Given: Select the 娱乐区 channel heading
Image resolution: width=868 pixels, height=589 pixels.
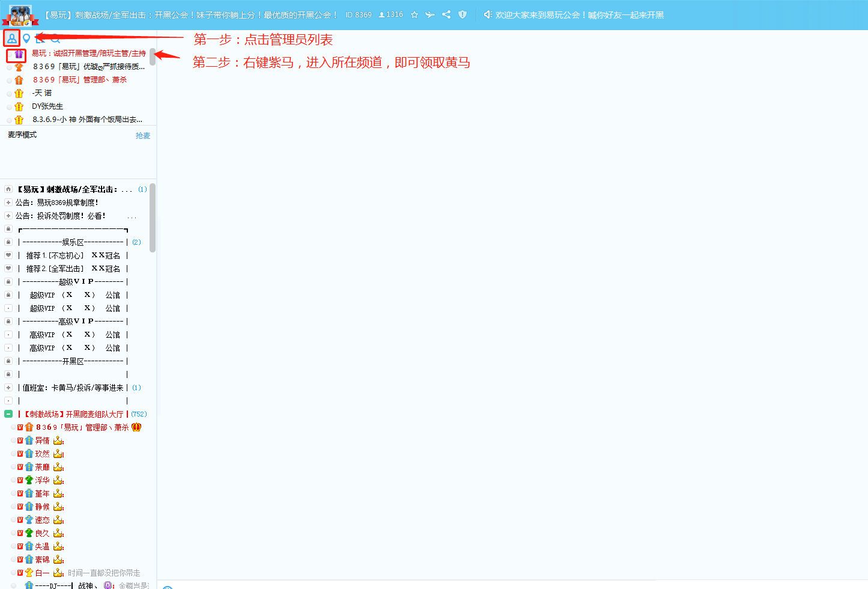Looking at the screenshot, I should (x=72, y=242).
